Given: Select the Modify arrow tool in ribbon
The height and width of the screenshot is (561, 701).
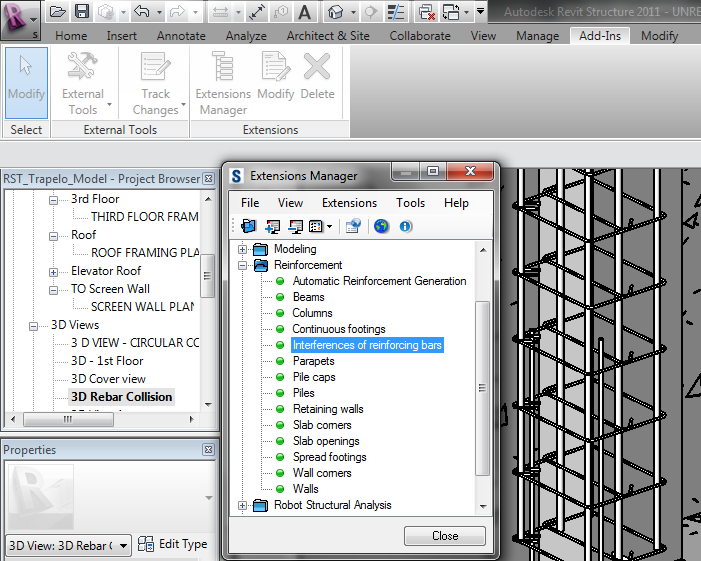Looking at the screenshot, I should 26,83.
